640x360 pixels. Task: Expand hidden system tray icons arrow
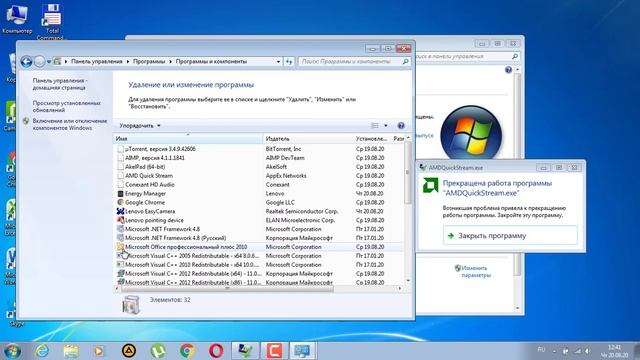(554, 351)
